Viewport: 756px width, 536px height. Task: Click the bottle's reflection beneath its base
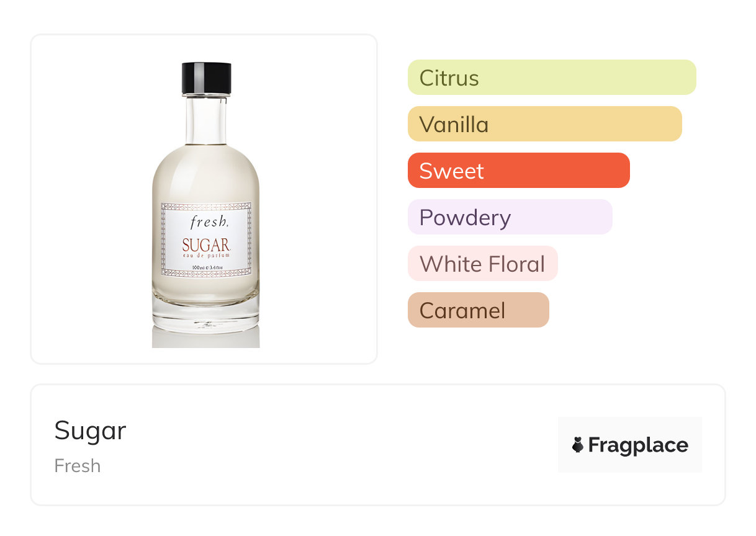(x=206, y=338)
